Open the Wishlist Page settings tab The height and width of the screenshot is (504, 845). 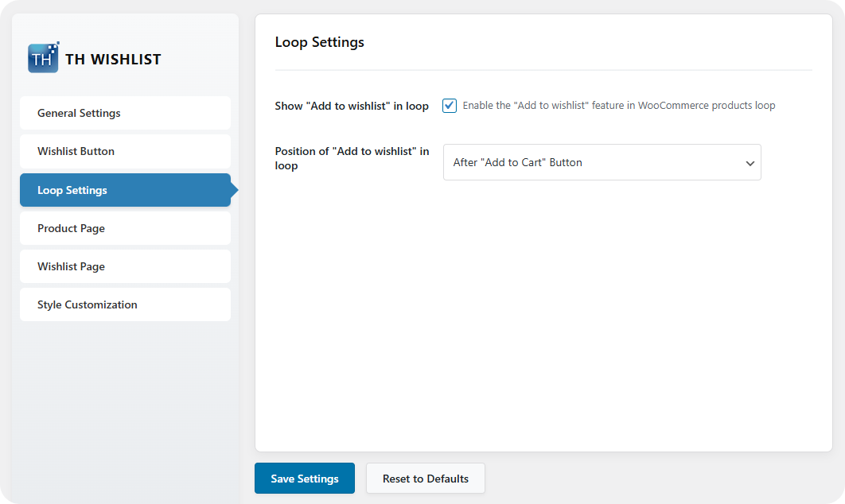(125, 266)
